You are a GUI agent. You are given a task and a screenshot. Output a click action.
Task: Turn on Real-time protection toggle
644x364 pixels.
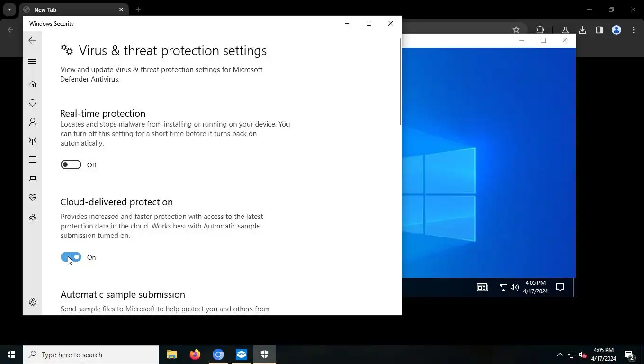pyautogui.click(x=71, y=164)
